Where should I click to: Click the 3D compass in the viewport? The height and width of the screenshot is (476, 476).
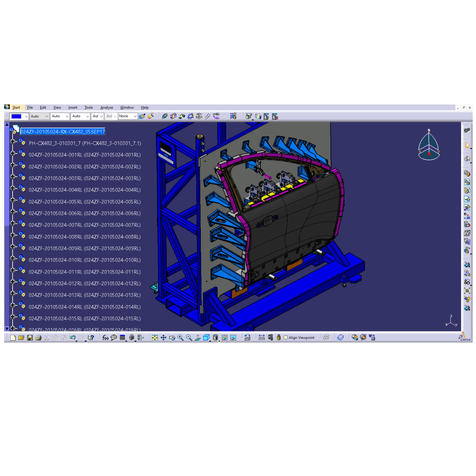click(x=429, y=145)
